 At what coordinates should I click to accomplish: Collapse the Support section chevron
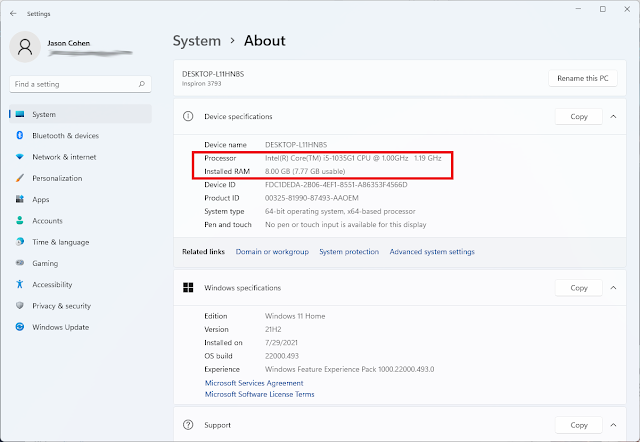click(613, 425)
